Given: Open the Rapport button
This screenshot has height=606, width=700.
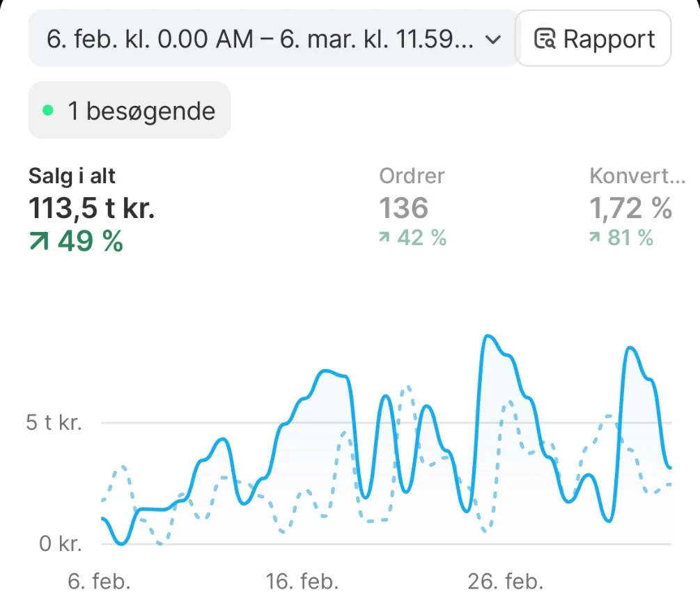Looking at the screenshot, I should click(593, 39).
